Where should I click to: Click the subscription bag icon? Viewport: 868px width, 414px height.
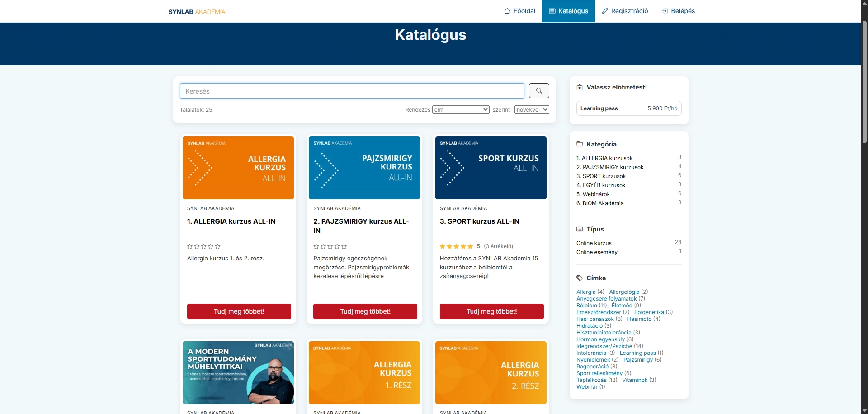[580, 88]
